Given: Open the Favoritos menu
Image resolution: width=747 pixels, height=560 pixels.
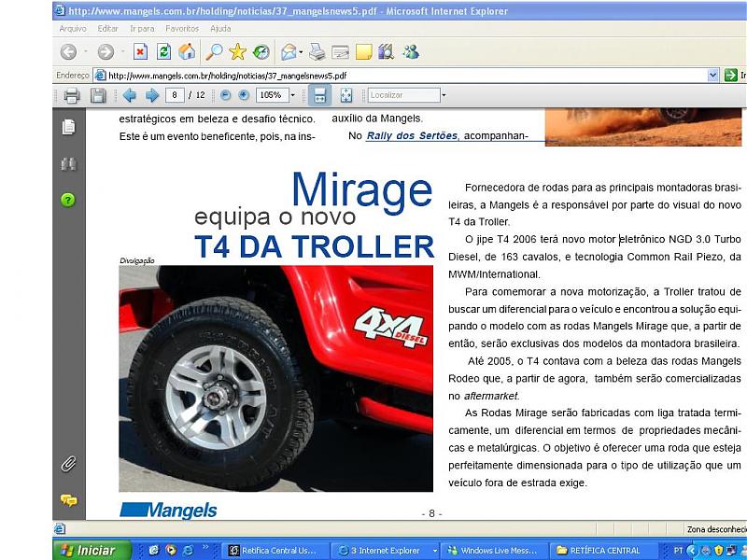Looking at the screenshot, I should pos(182,29).
